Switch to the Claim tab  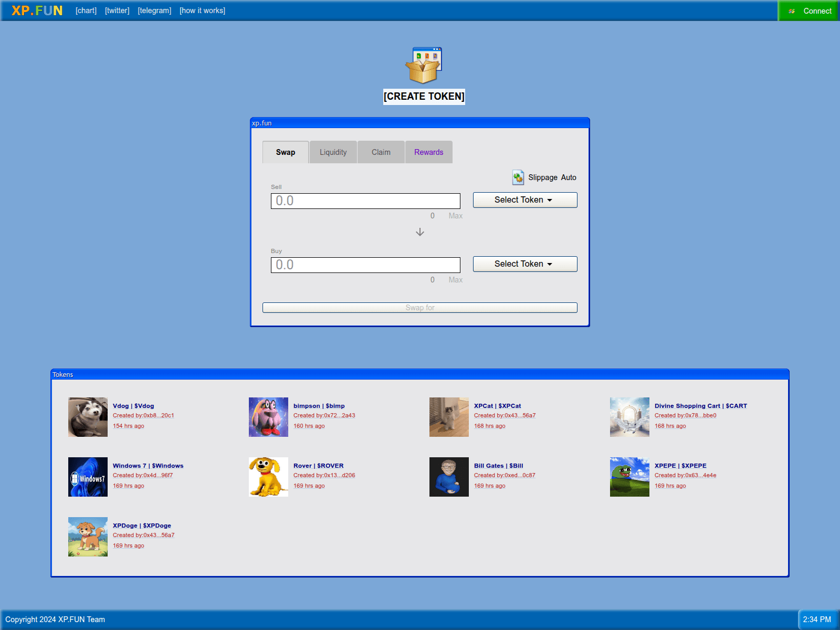tap(381, 152)
